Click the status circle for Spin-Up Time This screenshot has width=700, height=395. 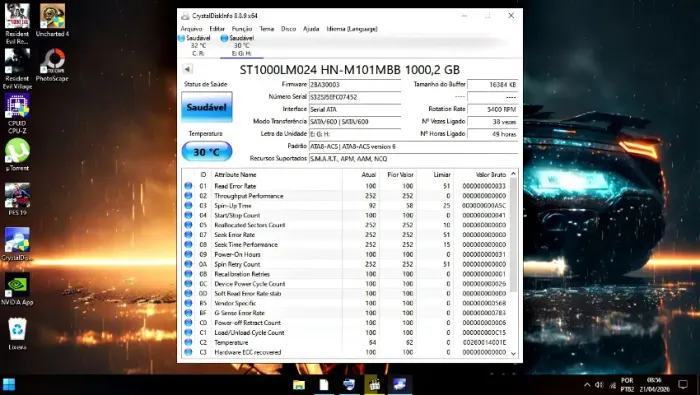(188, 205)
